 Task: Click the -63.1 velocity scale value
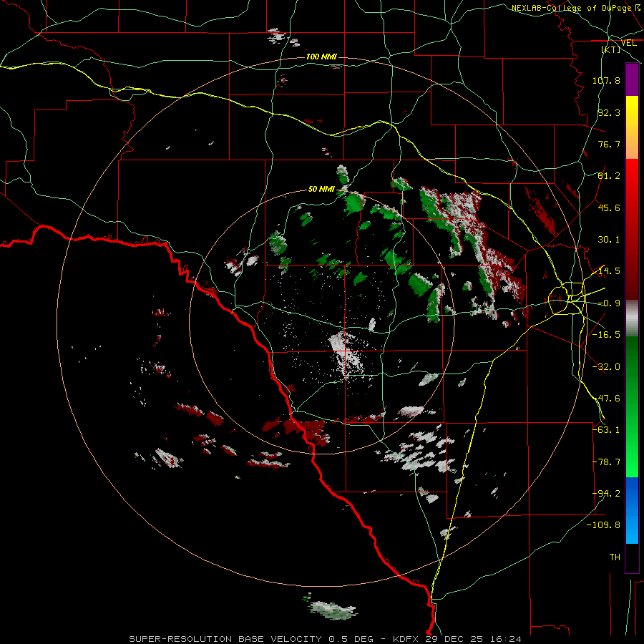pyautogui.click(x=606, y=430)
